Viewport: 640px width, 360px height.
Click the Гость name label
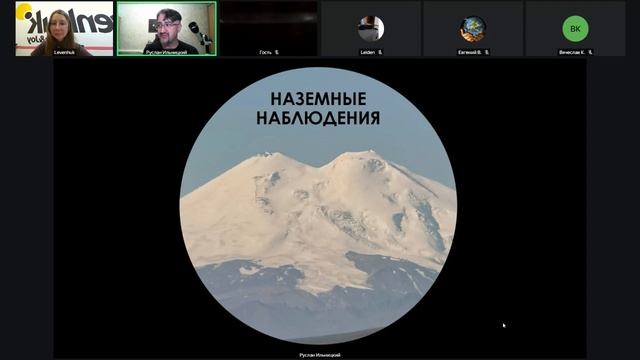click(265, 52)
